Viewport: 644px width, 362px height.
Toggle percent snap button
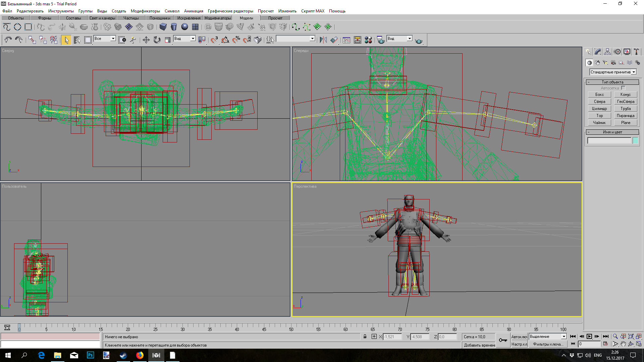point(236,40)
